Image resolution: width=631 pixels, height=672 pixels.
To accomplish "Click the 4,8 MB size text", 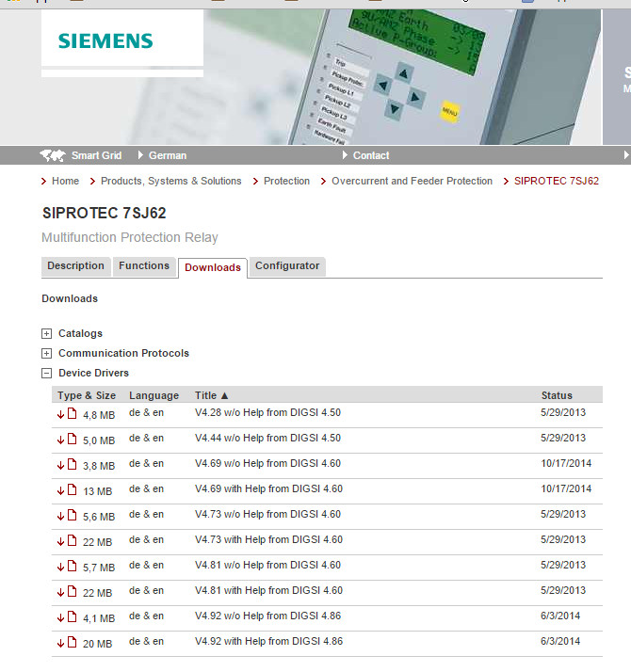I will point(99,415).
